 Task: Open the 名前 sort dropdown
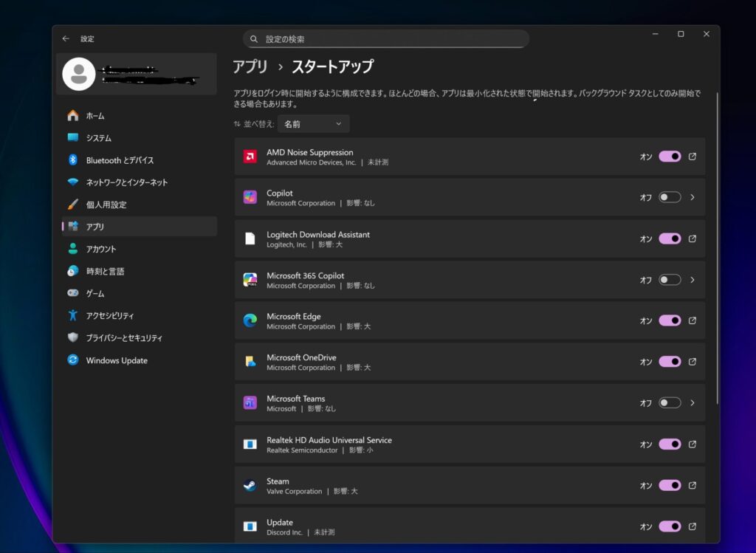(x=313, y=124)
